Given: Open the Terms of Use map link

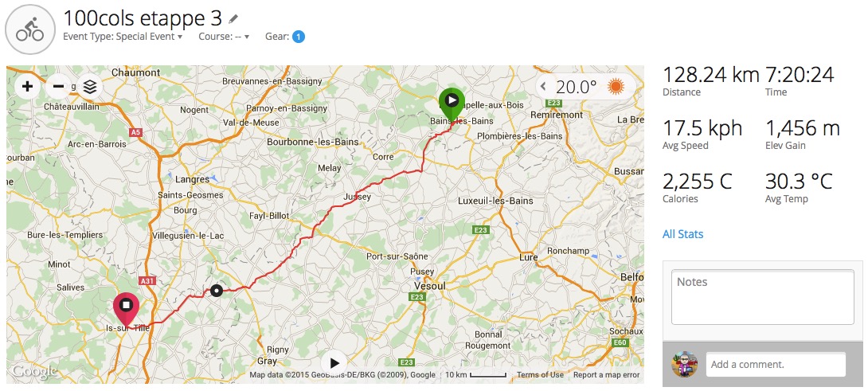Looking at the screenshot, I should [x=540, y=375].
